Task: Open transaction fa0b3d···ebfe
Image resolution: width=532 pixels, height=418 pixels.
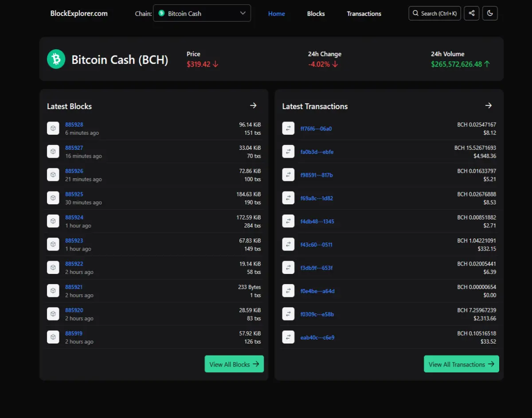Action: click(x=317, y=152)
